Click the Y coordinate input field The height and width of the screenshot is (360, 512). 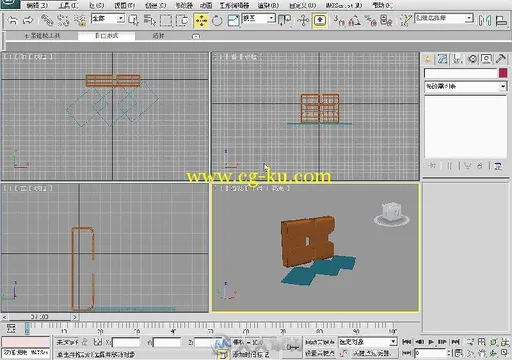pos(167,342)
